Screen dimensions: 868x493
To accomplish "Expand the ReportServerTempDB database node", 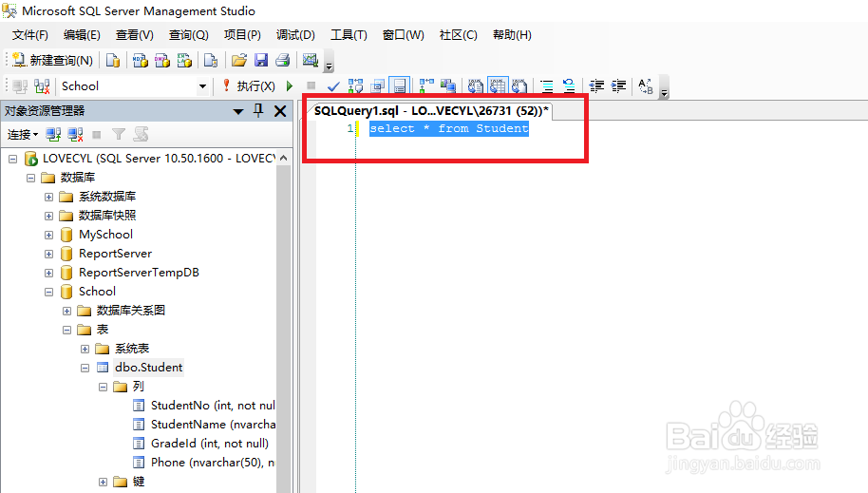I will coord(48,273).
